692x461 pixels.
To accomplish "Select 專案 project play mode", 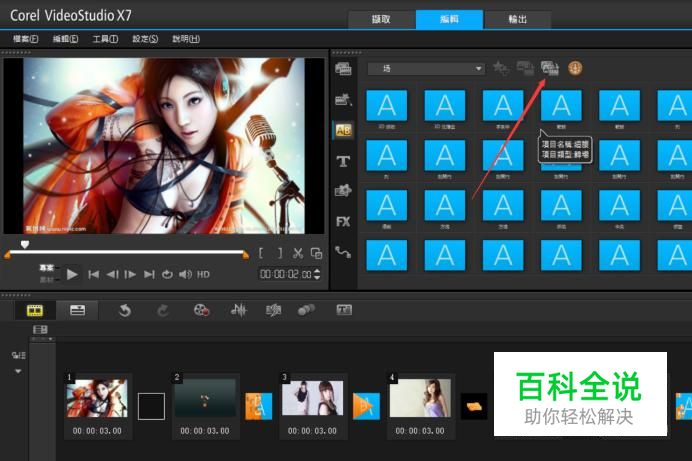I will pyautogui.click(x=47, y=268).
